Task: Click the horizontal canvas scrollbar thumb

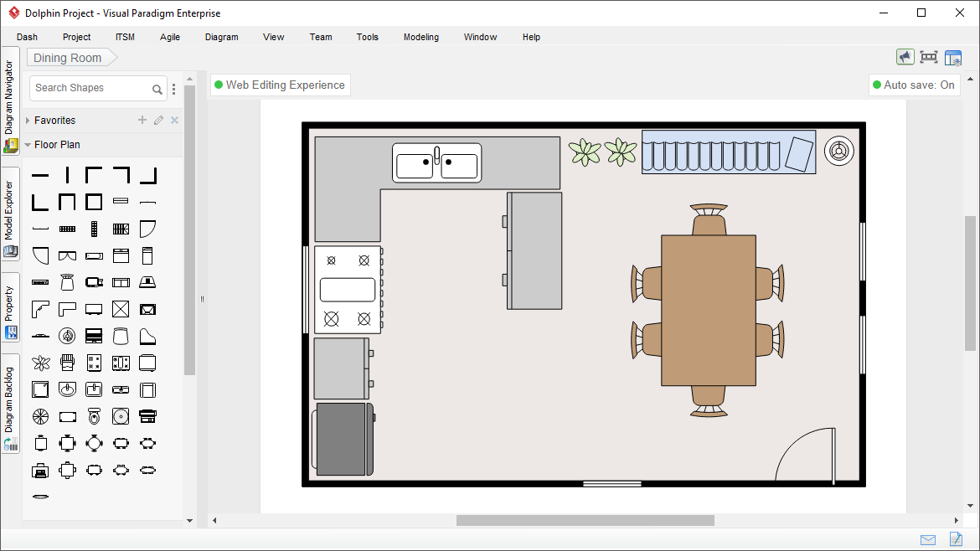Action: [585, 520]
